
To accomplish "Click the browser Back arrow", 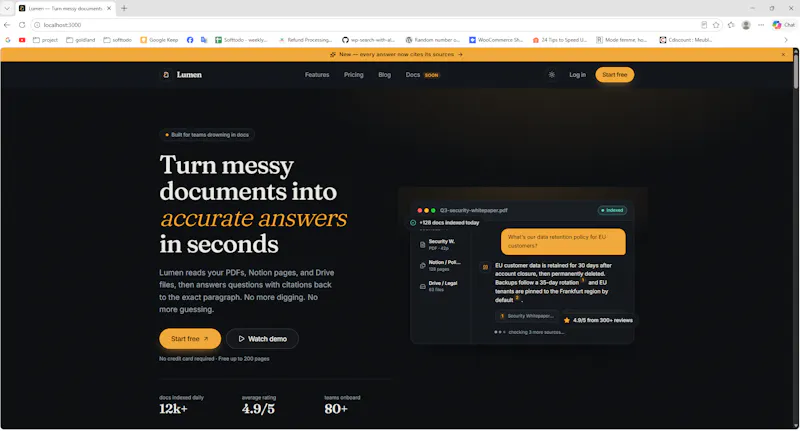I will 7,25.
